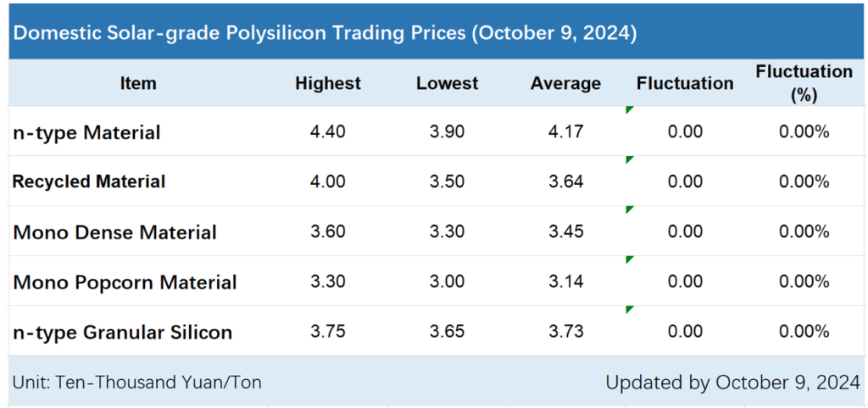Click the "Mono Popcorn Material" row label

coord(125,282)
